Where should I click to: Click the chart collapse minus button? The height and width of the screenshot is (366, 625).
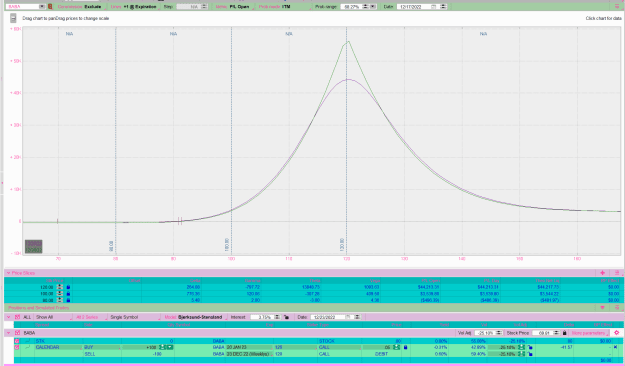[13, 18]
